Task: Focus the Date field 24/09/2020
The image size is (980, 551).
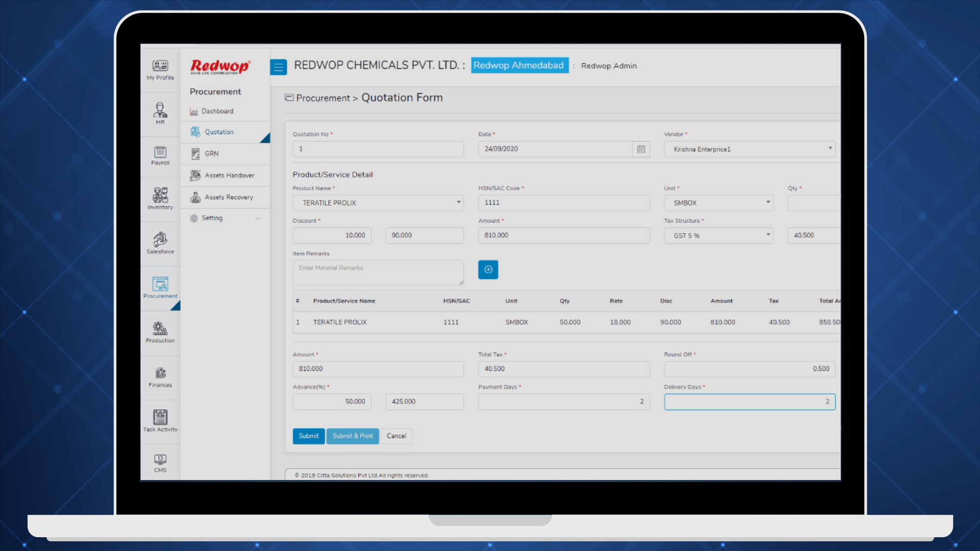Action: coord(555,149)
